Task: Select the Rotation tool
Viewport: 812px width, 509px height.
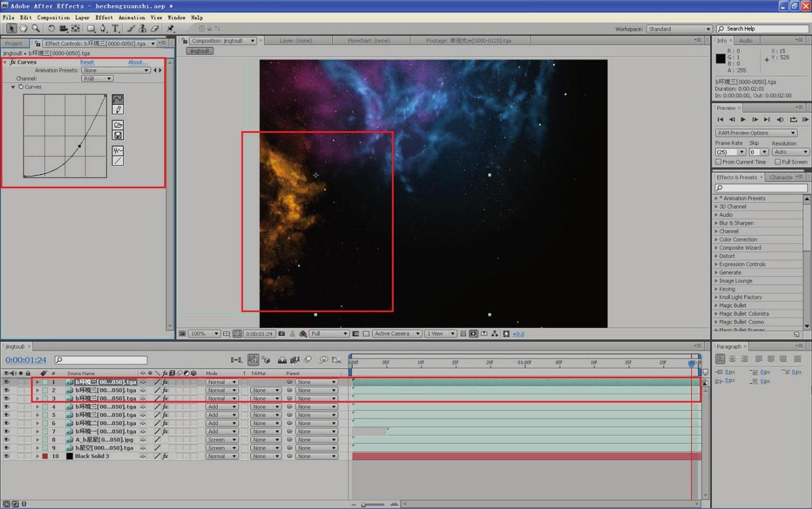Action: (51, 28)
